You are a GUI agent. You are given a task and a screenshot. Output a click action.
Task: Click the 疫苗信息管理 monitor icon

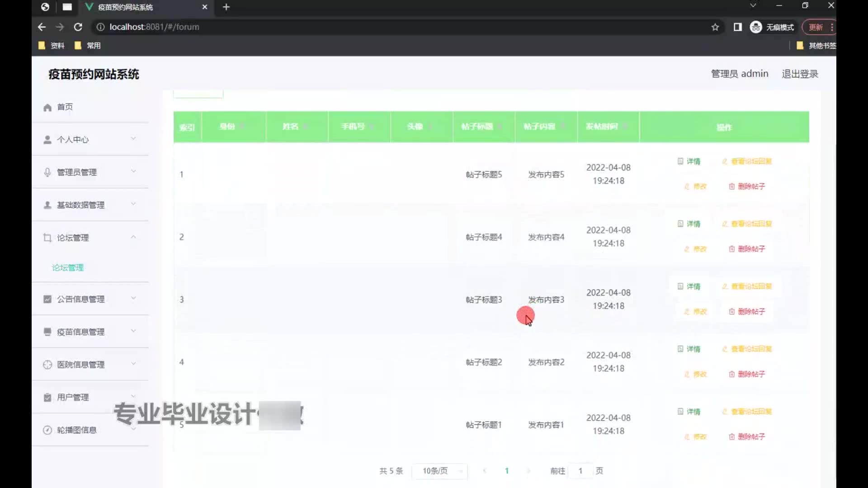tap(47, 332)
